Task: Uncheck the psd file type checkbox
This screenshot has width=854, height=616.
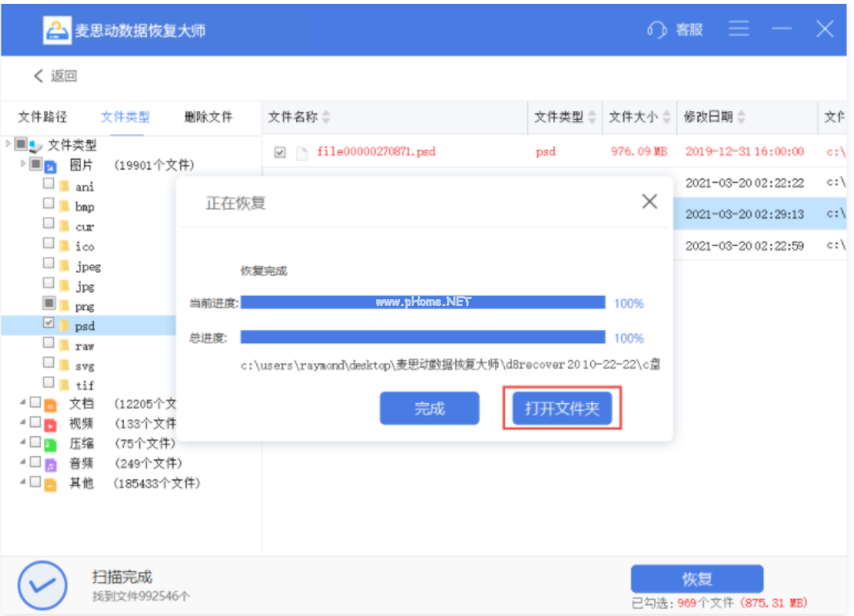Action: pos(49,323)
